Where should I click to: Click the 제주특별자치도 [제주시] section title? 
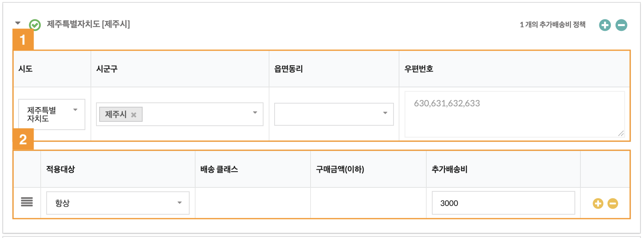[88, 24]
